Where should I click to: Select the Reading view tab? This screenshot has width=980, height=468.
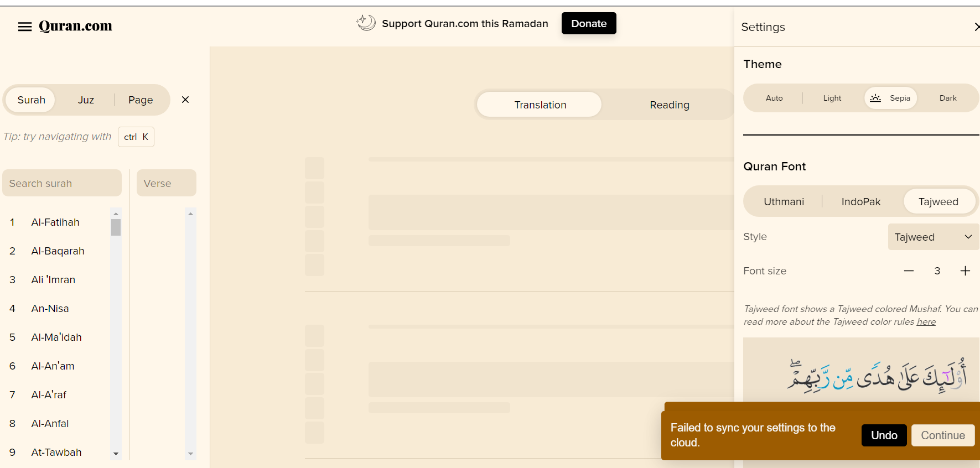pos(669,105)
